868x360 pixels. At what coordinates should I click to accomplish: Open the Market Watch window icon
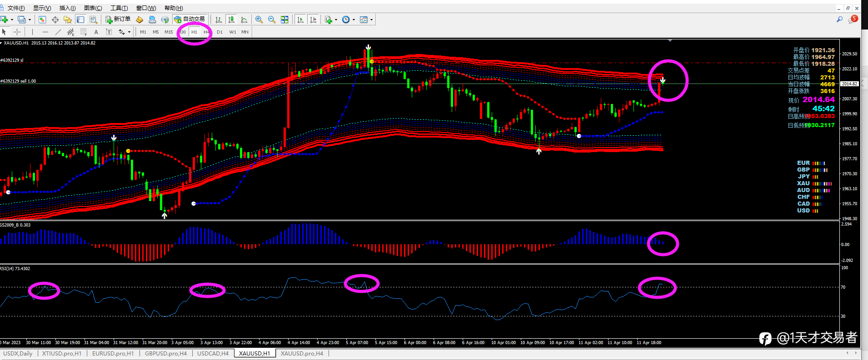[x=42, y=20]
